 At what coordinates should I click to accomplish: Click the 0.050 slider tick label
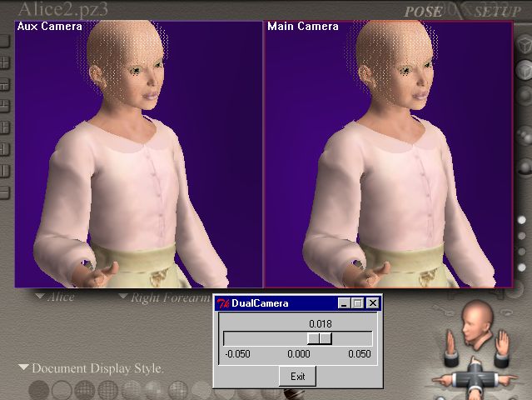tap(360, 354)
